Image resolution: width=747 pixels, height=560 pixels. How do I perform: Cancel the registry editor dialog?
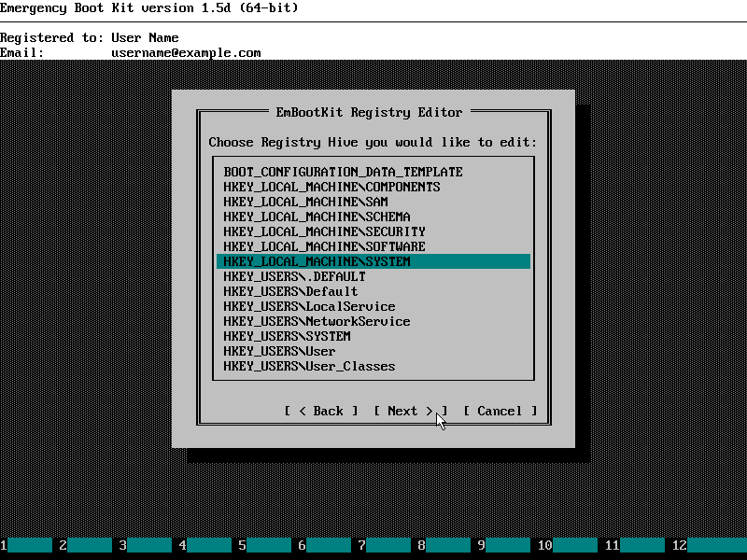click(500, 411)
